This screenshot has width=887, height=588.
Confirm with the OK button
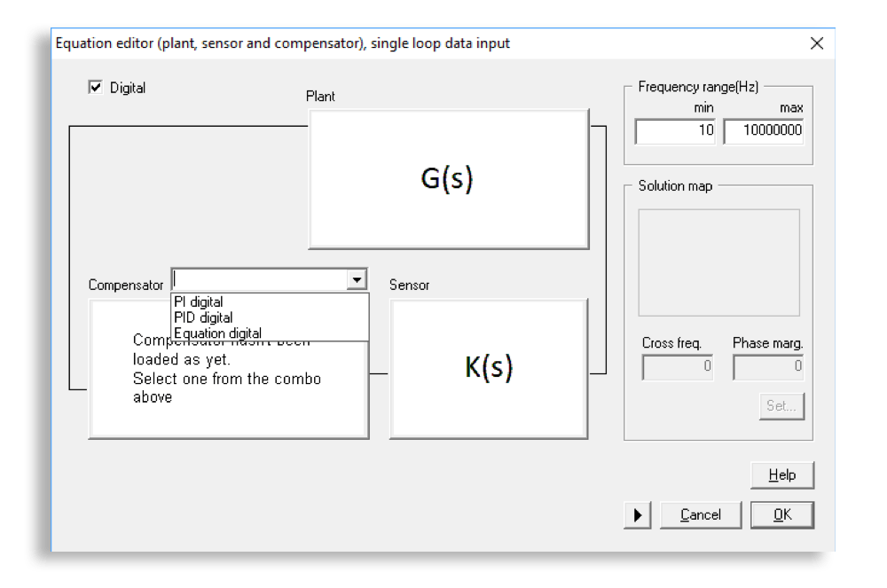(x=781, y=515)
